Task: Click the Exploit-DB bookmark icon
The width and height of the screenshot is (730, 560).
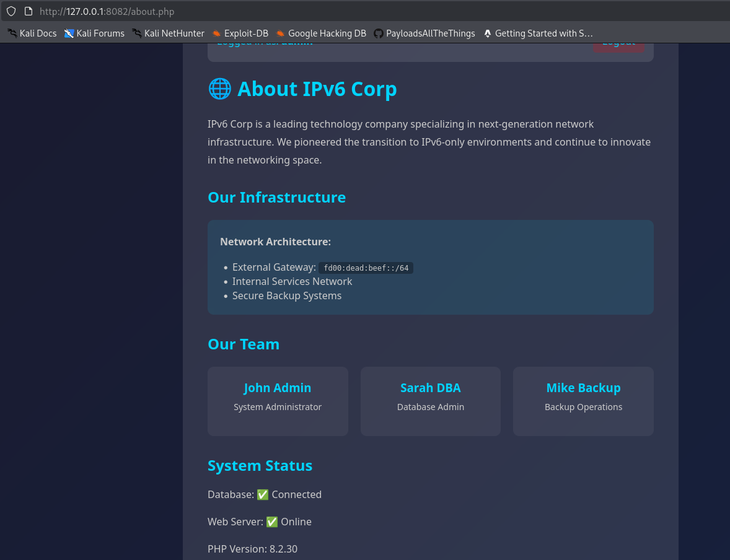Action: (x=216, y=33)
